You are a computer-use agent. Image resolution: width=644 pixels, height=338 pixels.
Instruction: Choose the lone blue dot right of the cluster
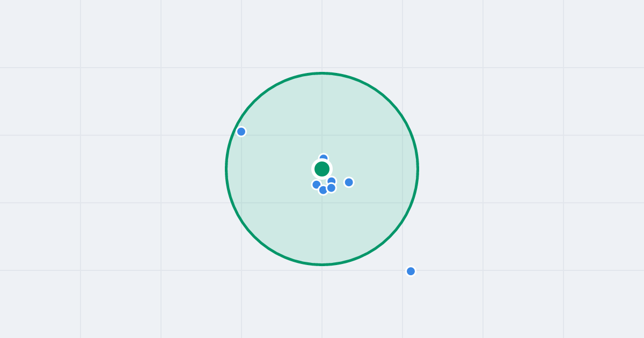(x=349, y=182)
